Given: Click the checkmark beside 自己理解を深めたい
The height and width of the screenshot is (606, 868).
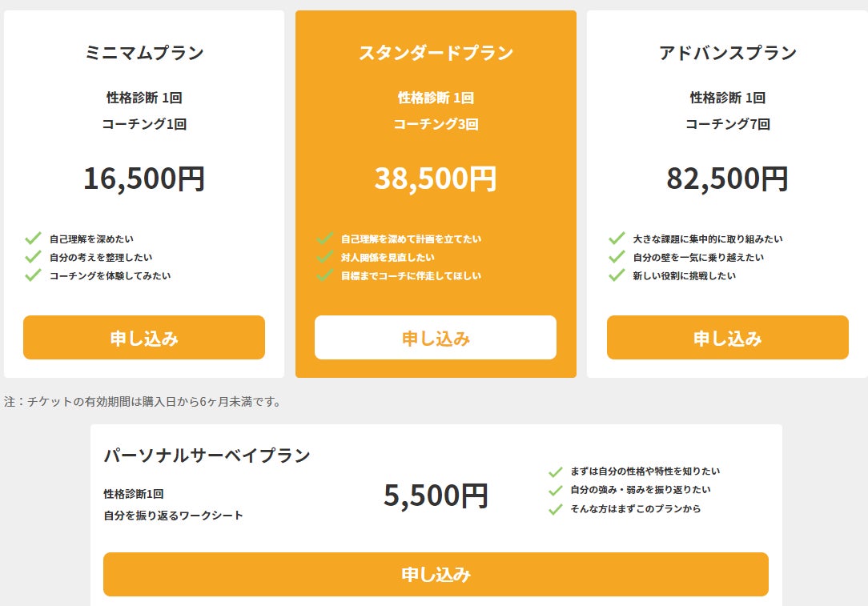Looking at the screenshot, I should click(x=33, y=239).
